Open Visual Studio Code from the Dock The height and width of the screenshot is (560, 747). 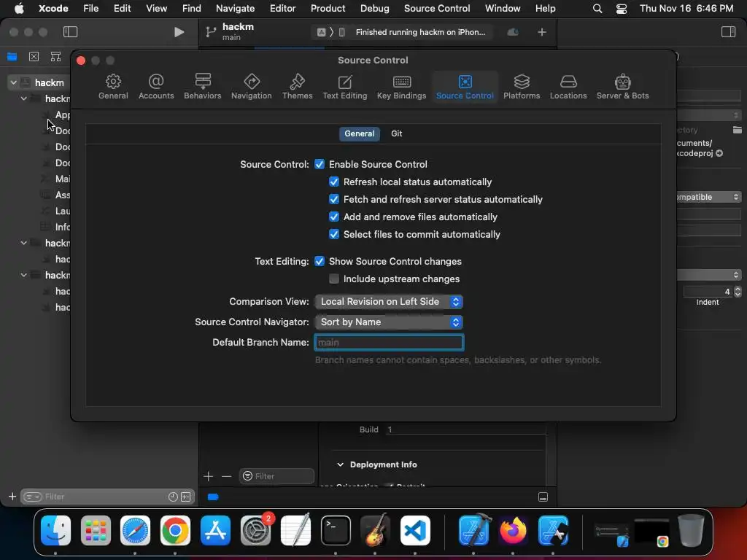(x=415, y=530)
